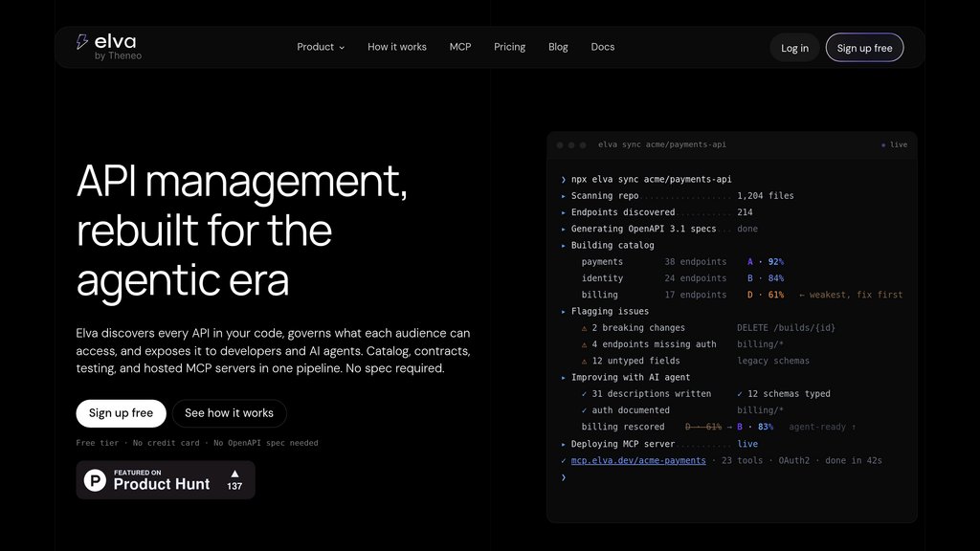Click Sign up free in header
The image size is (980, 551).
[864, 48]
